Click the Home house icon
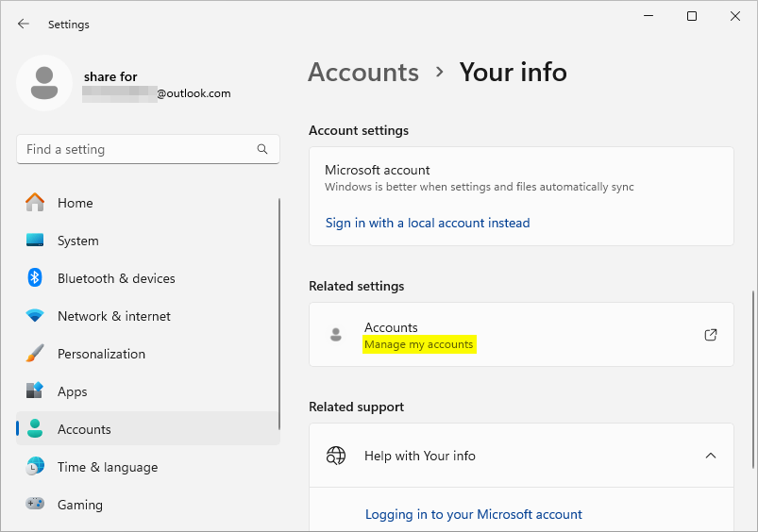Viewport: 758px width, 532px height. (x=35, y=203)
